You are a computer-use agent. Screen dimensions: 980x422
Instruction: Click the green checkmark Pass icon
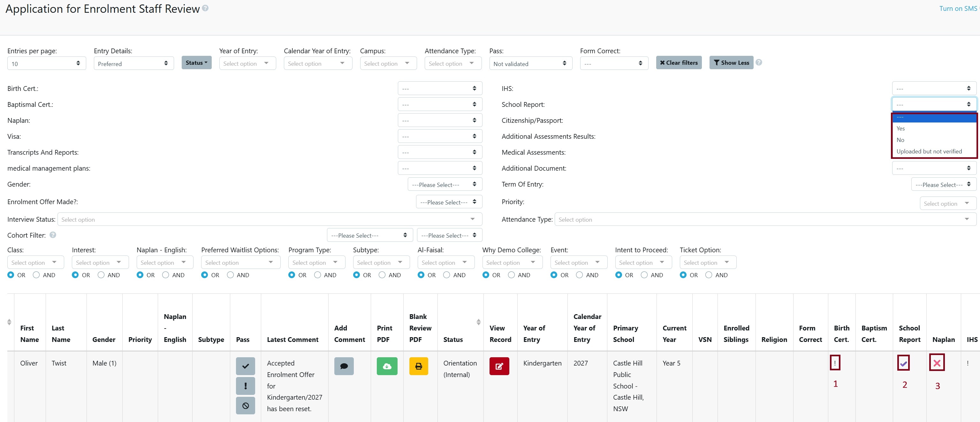pyautogui.click(x=245, y=366)
